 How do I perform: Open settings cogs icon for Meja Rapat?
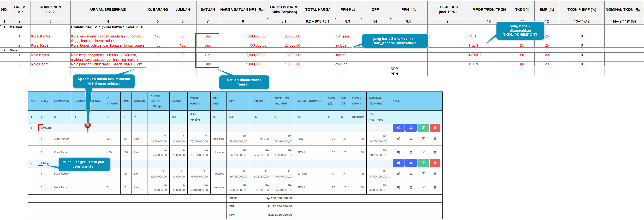(x=399, y=187)
